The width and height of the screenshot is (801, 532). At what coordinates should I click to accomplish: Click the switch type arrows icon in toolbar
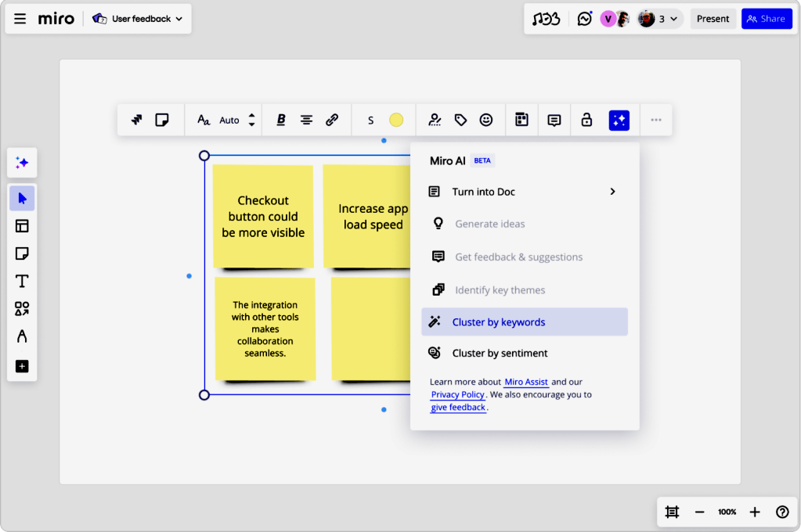click(136, 120)
